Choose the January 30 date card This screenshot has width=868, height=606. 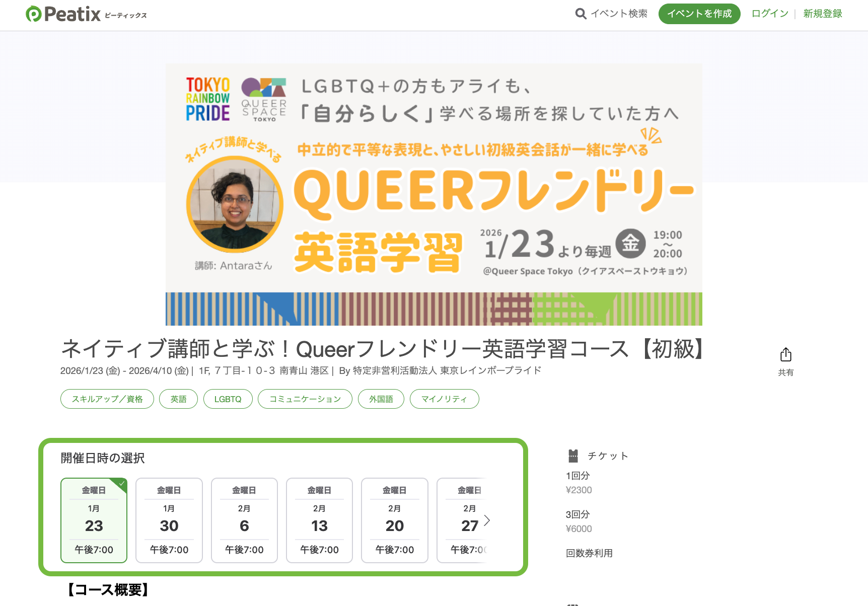click(x=169, y=520)
